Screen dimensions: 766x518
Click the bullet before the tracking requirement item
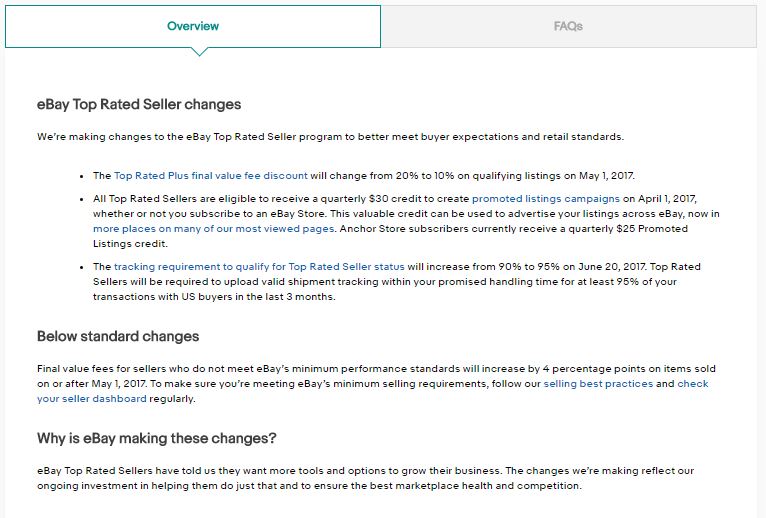(82, 267)
